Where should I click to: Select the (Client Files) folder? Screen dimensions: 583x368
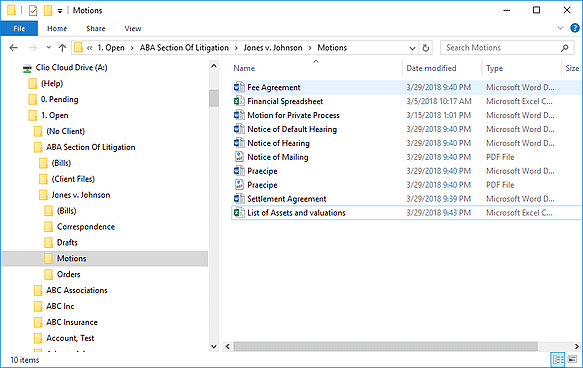[x=73, y=179]
